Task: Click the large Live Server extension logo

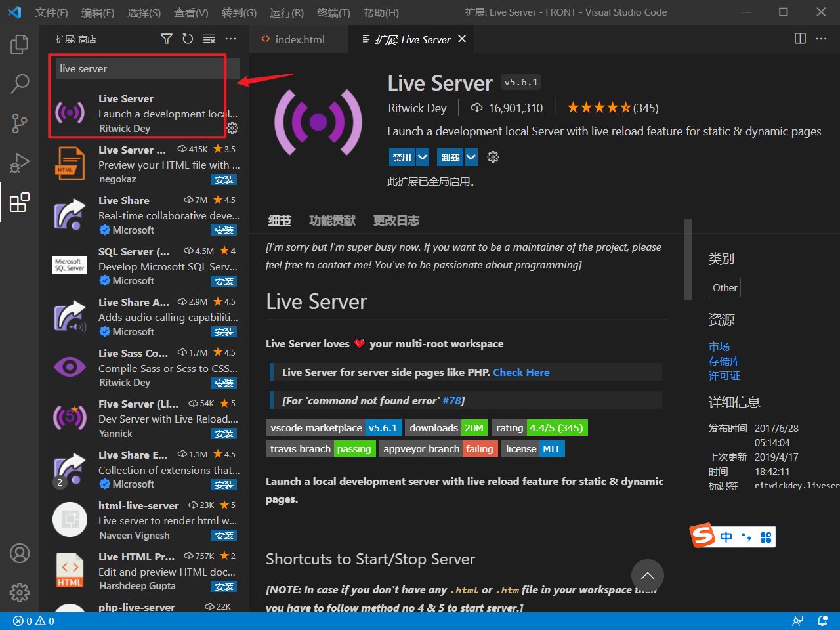Action: click(318, 121)
